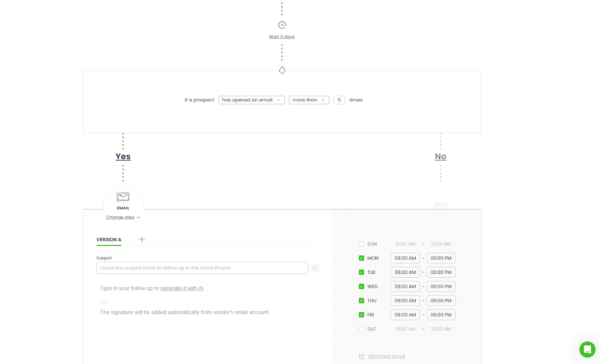Image resolution: width=601 pixels, height=364 pixels.
Task: Click the Wait 3 days link
Action: [x=282, y=37]
